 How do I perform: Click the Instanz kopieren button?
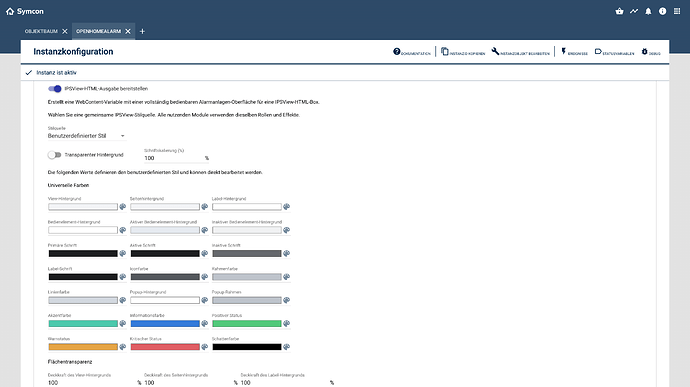point(463,52)
